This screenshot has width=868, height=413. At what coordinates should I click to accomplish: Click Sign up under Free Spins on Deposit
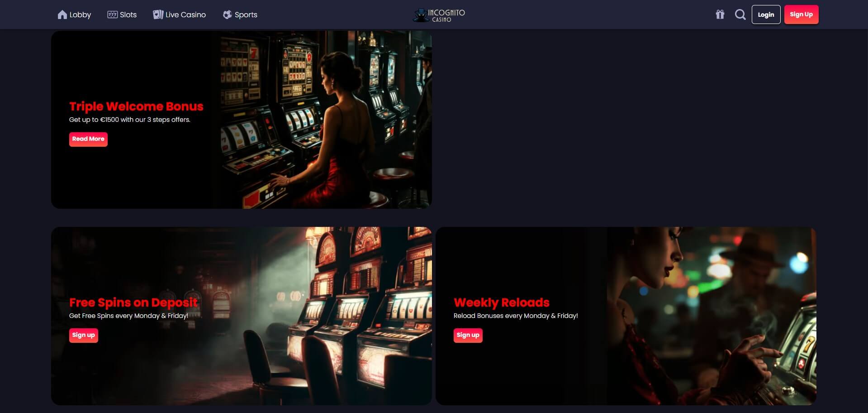tap(84, 335)
